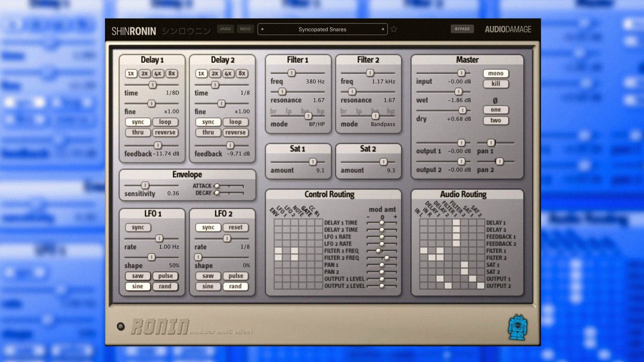644x362 pixels.
Task: Select 8x multiplier in Delay 2
Action: pos(242,74)
